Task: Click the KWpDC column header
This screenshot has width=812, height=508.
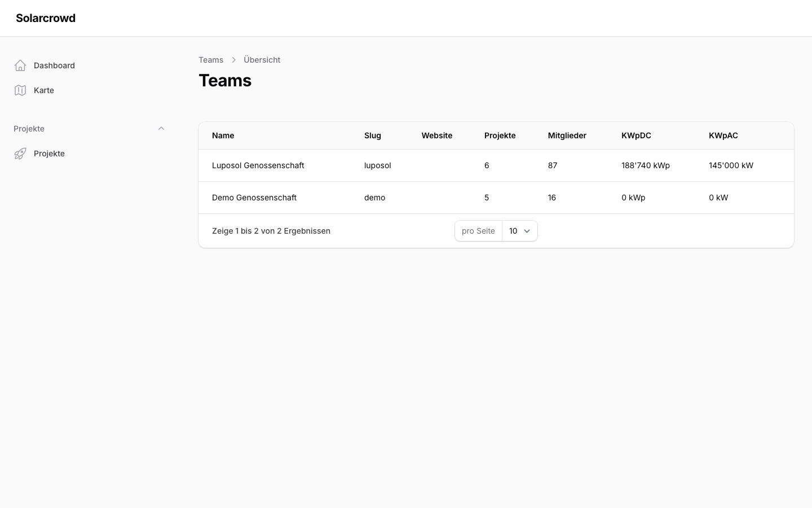Action: [636, 135]
